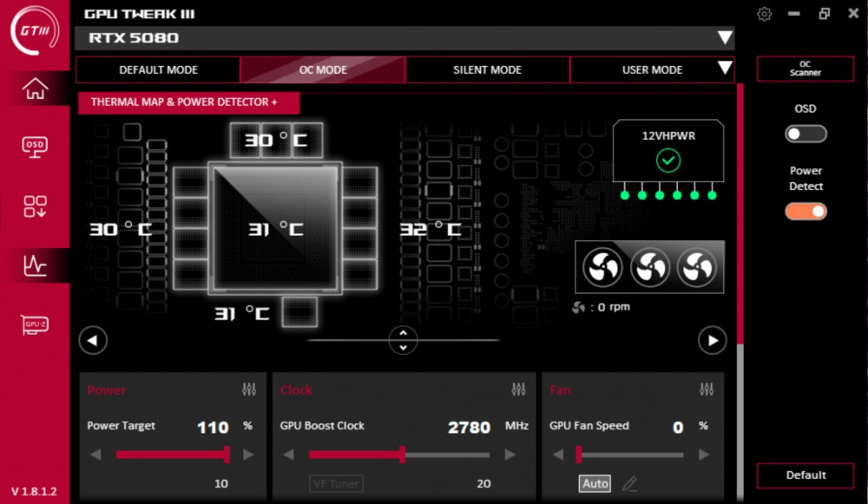Expand the RTX 5080 GPU selector dropdown
The width and height of the screenshot is (868, 504).
coord(725,37)
